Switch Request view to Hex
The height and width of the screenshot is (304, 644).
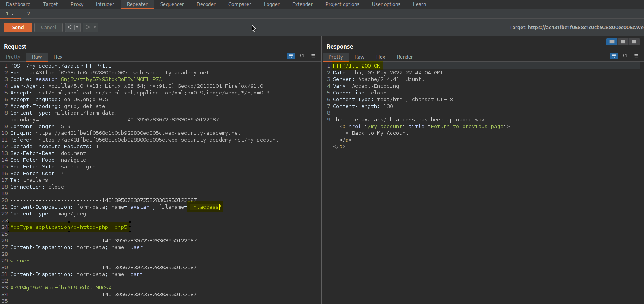coord(58,57)
